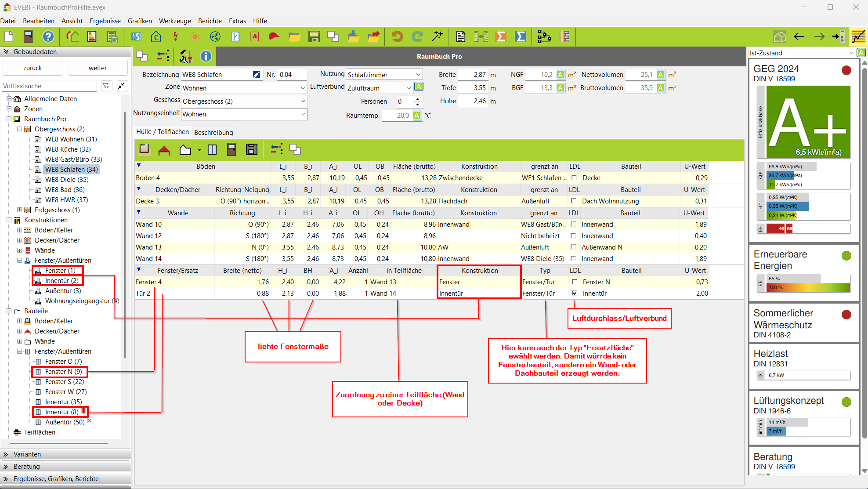Click the red helmet icon in toolbar
The width and height of the screenshot is (868, 489).
pyautogui.click(x=274, y=36)
